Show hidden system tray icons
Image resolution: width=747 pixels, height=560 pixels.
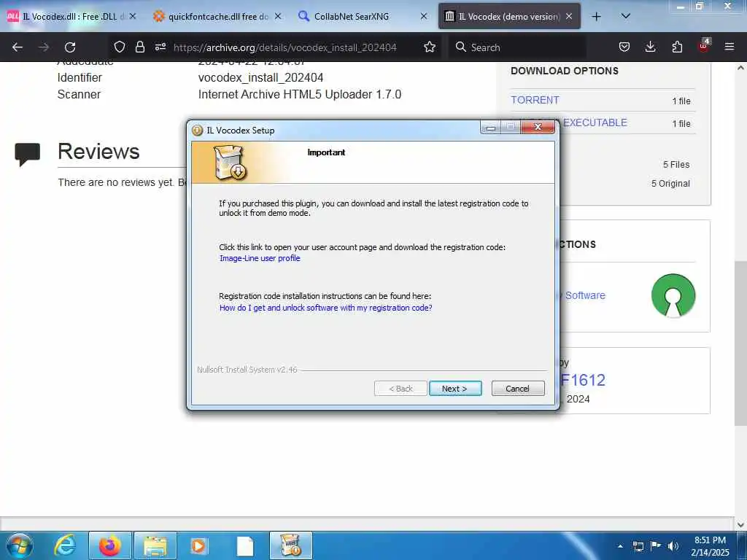pos(620,546)
